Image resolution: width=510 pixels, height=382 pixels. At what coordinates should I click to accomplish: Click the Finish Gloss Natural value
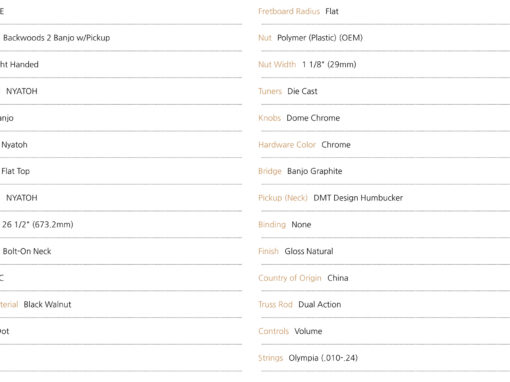(x=309, y=251)
